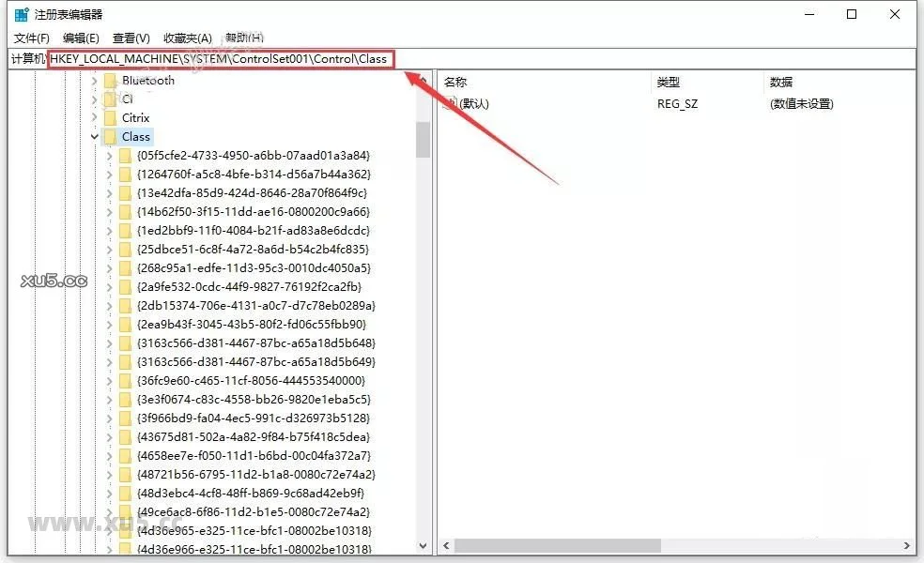Click the folder icon next to Bluetooth key
This screenshot has height=563, width=924.
point(110,81)
